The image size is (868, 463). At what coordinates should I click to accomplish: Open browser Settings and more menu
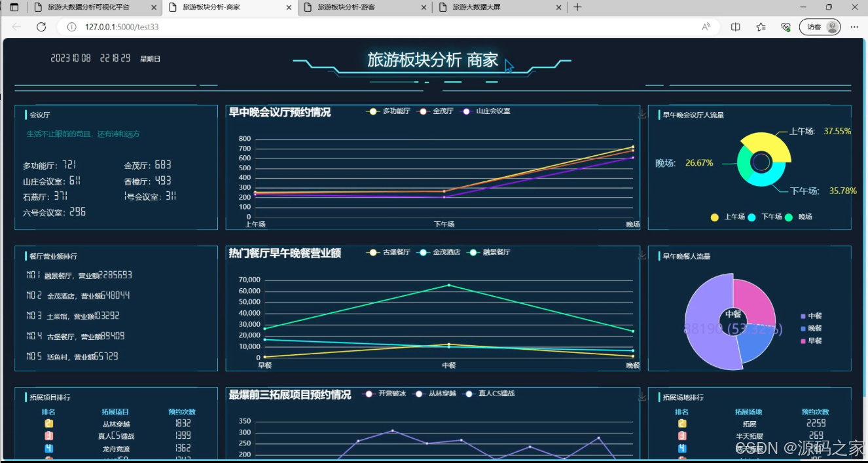[854, 27]
